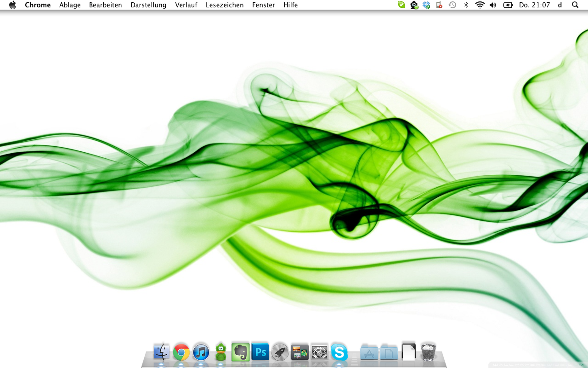Open Skype from the Dock
This screenshot has height=368, width=588.
point(339,353)
